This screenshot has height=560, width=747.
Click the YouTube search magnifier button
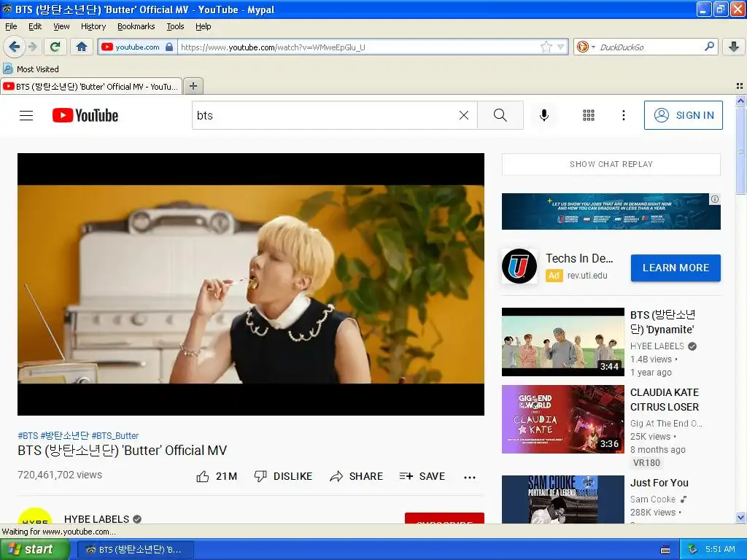pyautogui.click(x=500, y=115)
